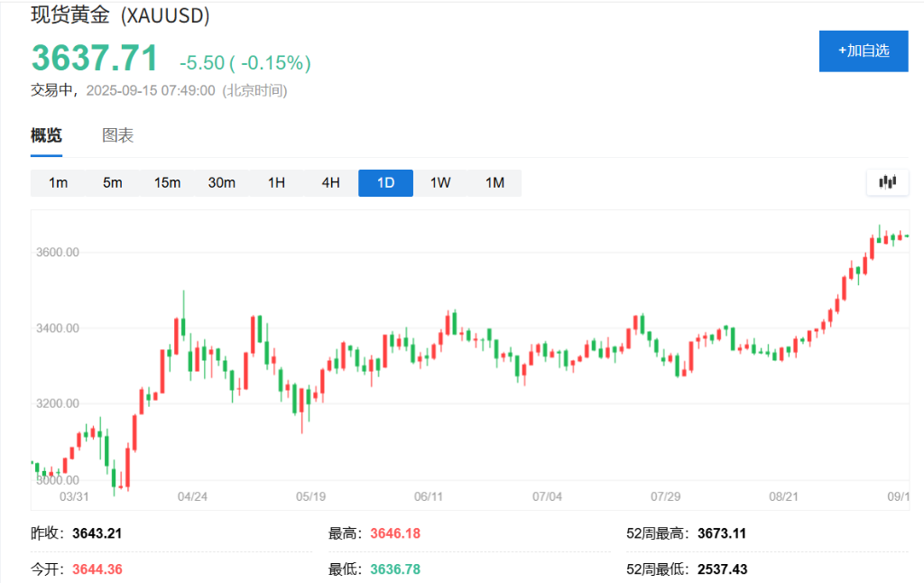Pick the 4H timeframe button
Image resolution: width=924 pixels, height=583 pixels.
331,183
